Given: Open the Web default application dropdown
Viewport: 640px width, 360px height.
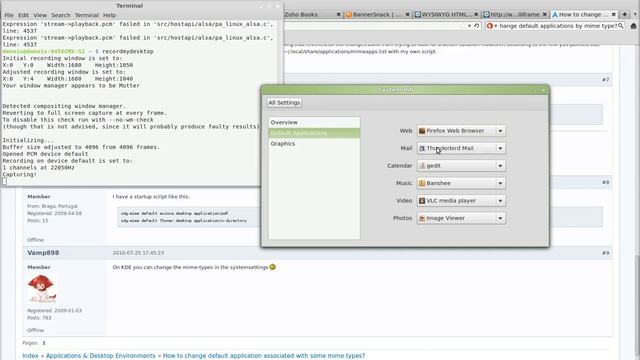Looking at the screenshot, I should pos(461,131).
